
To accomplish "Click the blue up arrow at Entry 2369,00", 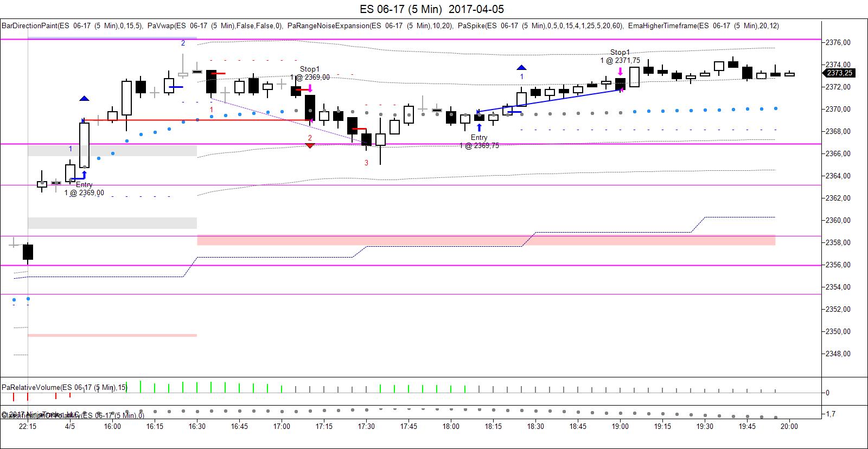I will (x=84, y=175).
